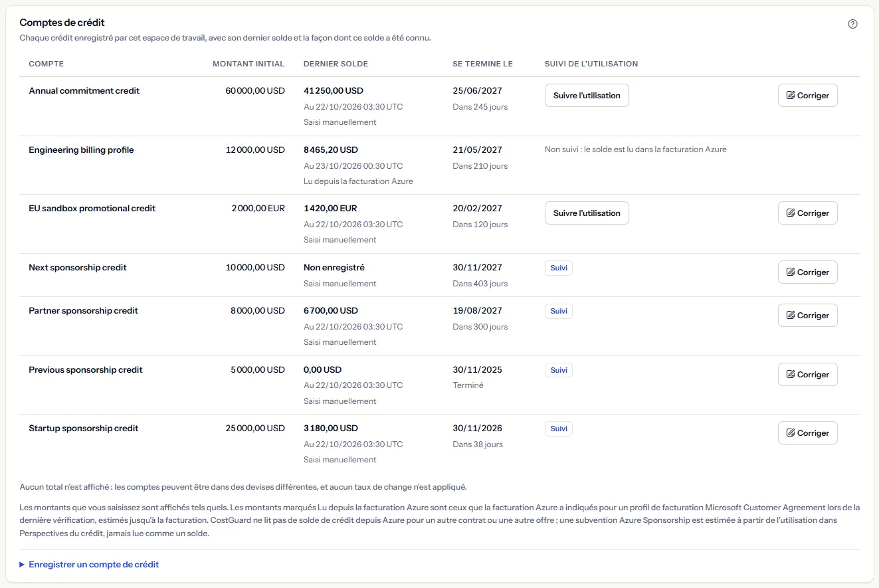This screenshot has height=588, width=879.
Task: Select 'EU sandbox promotional credit' account name
Action: (x=92, y=209)
